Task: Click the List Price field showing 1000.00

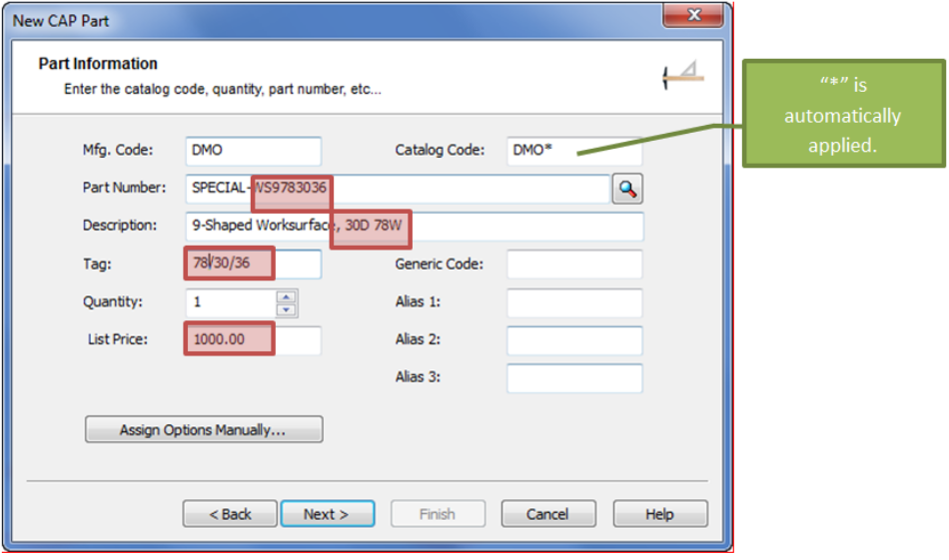Action: pos(254,339)
